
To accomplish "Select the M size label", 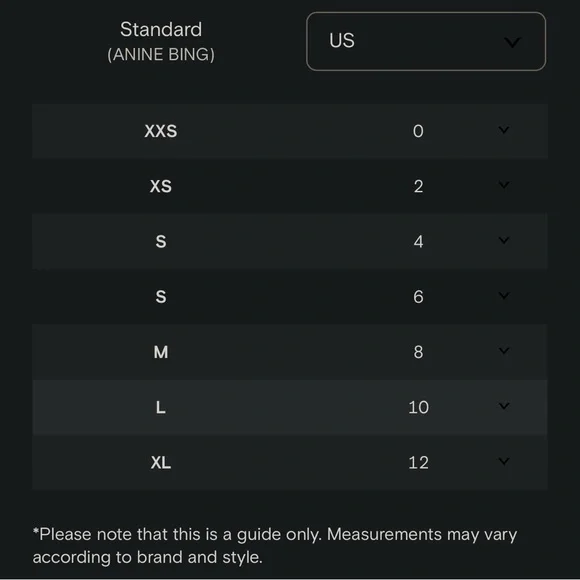I will coord(161,352).
